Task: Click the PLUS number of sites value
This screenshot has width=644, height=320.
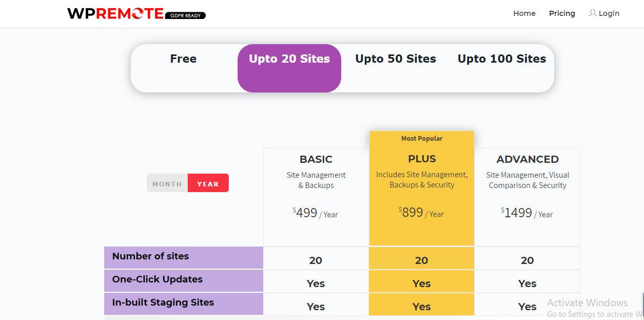Action: [421, 260]
